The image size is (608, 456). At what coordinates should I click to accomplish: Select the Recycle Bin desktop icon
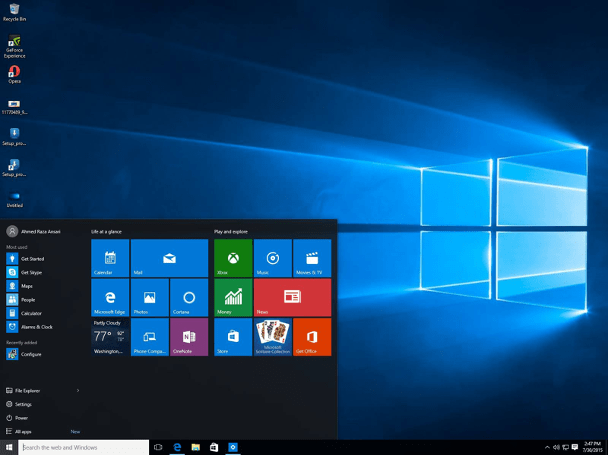(14, 13)
